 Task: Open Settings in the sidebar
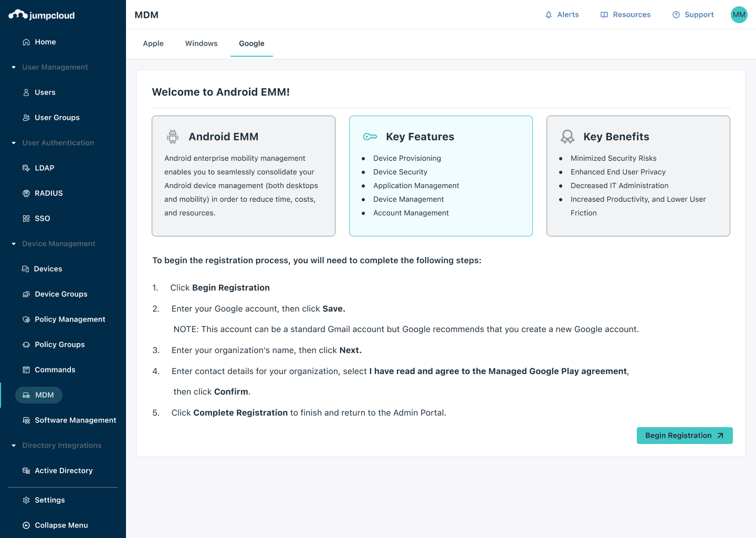pyautogui.click(x=50, y=500)
